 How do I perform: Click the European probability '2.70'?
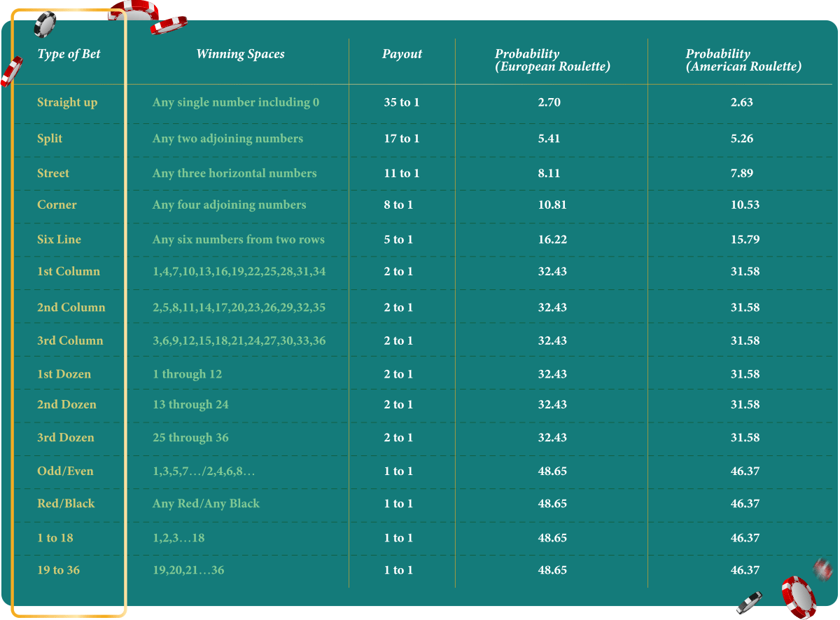pyautogui.click(x=549, y=102)
